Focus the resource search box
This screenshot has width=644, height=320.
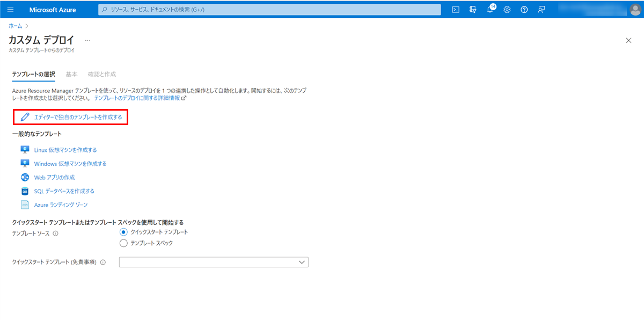[269, 10]
